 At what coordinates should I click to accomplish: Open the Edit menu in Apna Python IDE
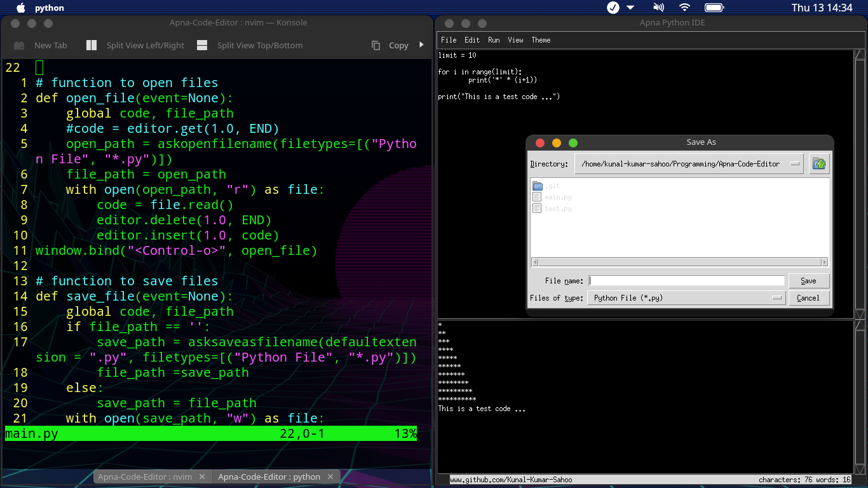coord(472,40)
